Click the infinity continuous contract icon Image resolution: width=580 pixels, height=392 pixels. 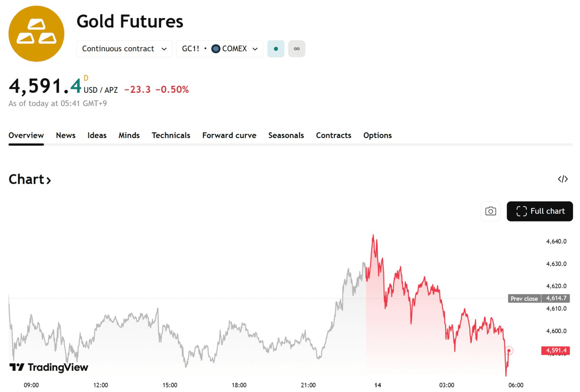[296, 49]
